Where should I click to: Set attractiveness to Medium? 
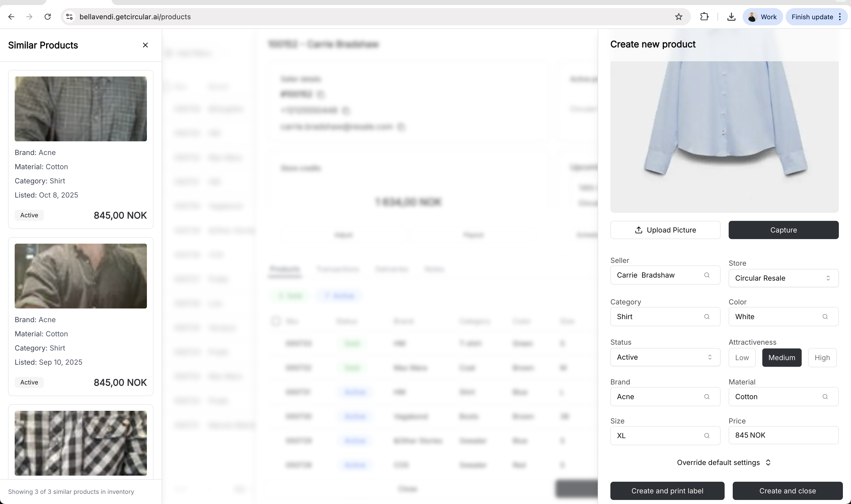click(781, 358)
